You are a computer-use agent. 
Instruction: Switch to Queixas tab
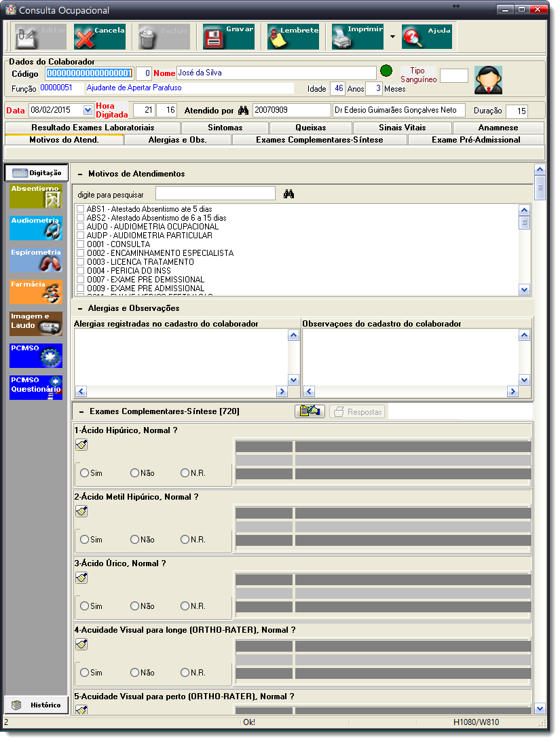point(311,128)
